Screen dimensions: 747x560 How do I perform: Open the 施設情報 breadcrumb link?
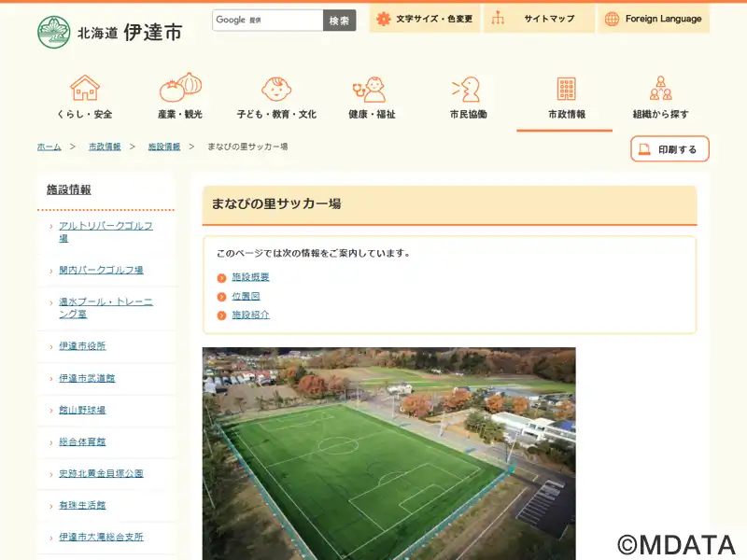click(164, 147)
